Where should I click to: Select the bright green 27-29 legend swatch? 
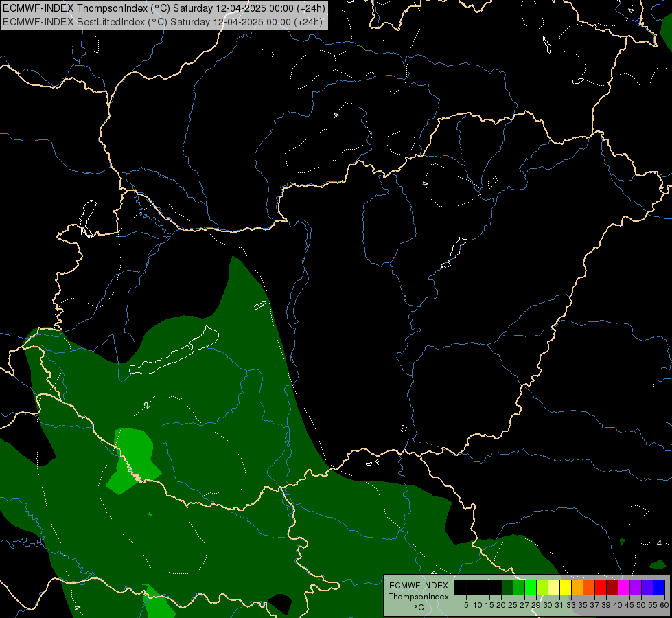[x=531, y=587]
